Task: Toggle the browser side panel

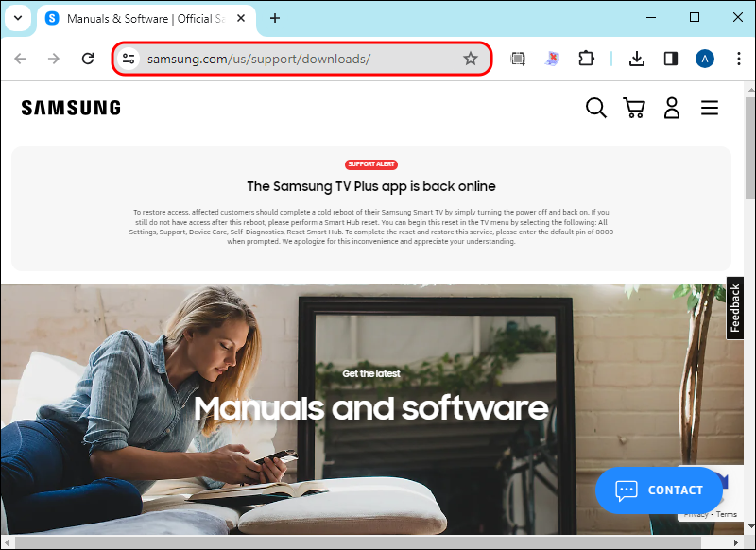Action: 671,59
